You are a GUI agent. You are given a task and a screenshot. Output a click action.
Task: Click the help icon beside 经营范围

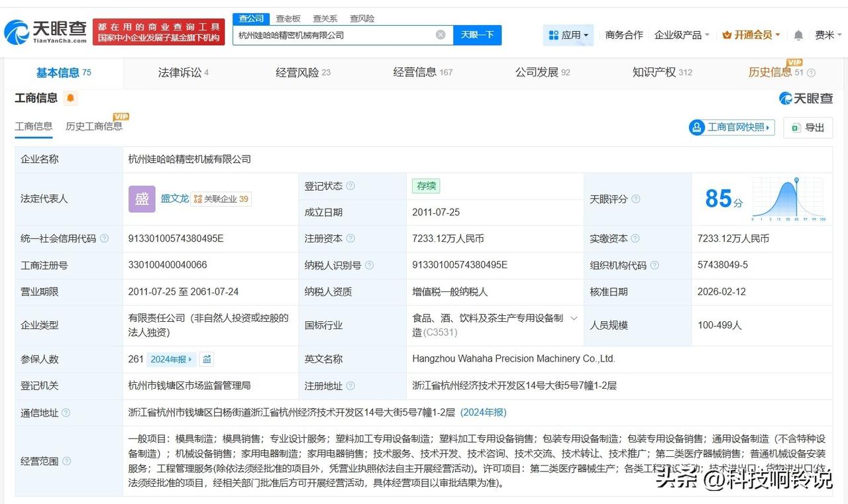(66, 461)
